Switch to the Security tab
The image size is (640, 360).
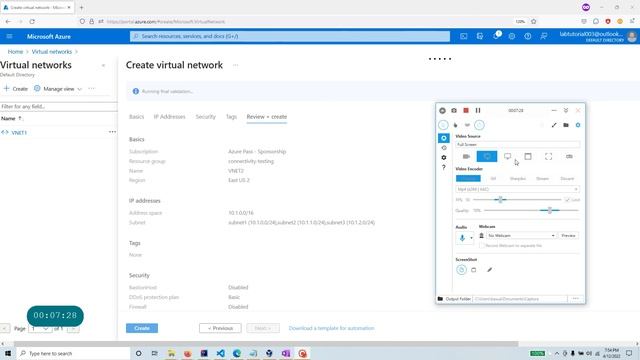205,117
